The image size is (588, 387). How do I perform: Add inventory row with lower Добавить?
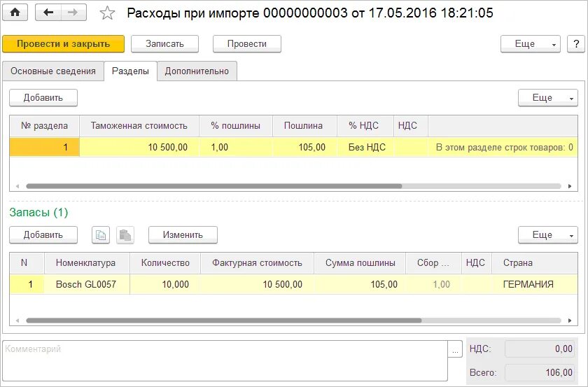tap(43, 235)
